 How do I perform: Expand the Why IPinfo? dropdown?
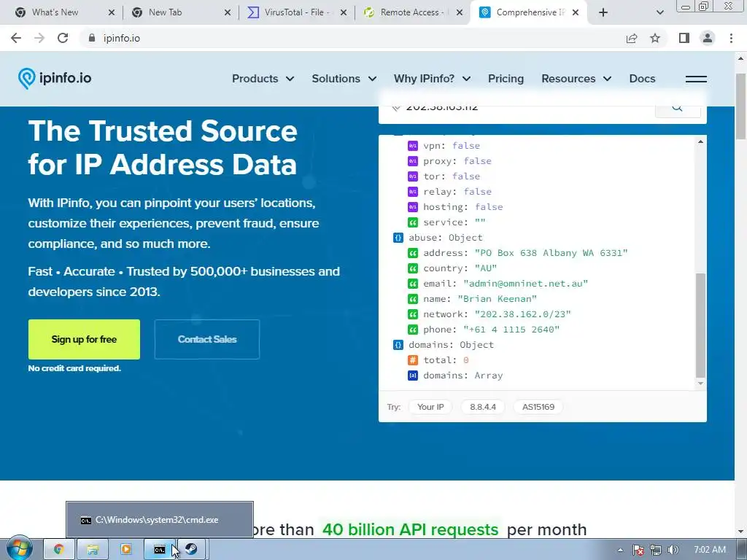432,79
